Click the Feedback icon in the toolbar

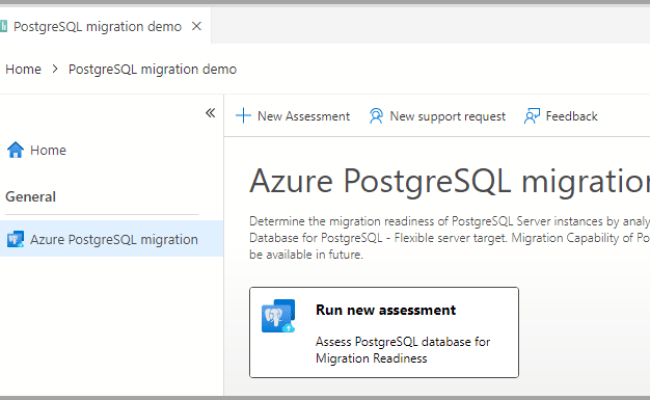tap(532, 116)
